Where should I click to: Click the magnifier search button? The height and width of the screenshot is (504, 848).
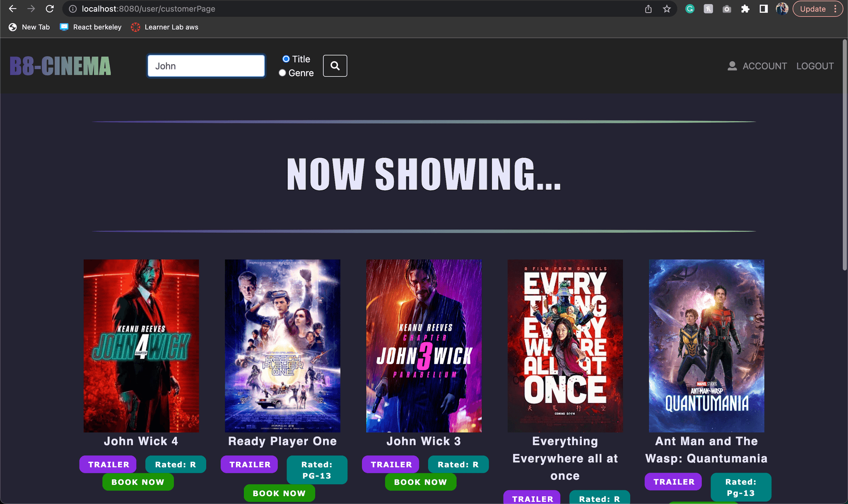tap(335, 66)
